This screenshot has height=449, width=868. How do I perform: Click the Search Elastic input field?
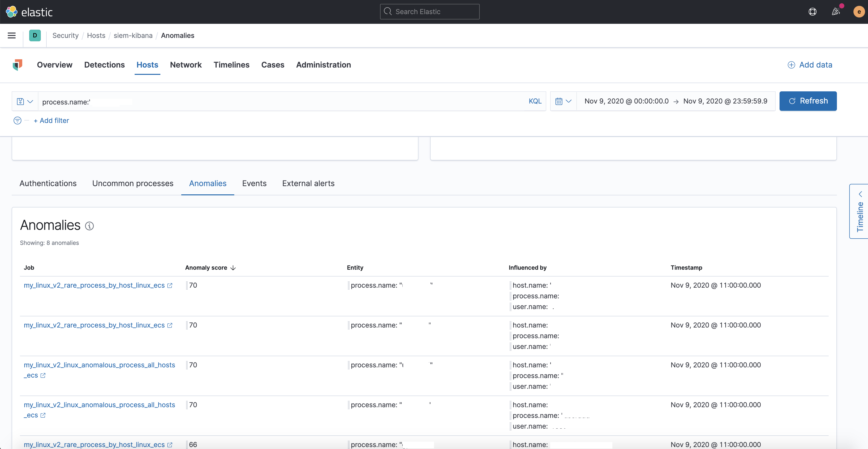point(430,12)
